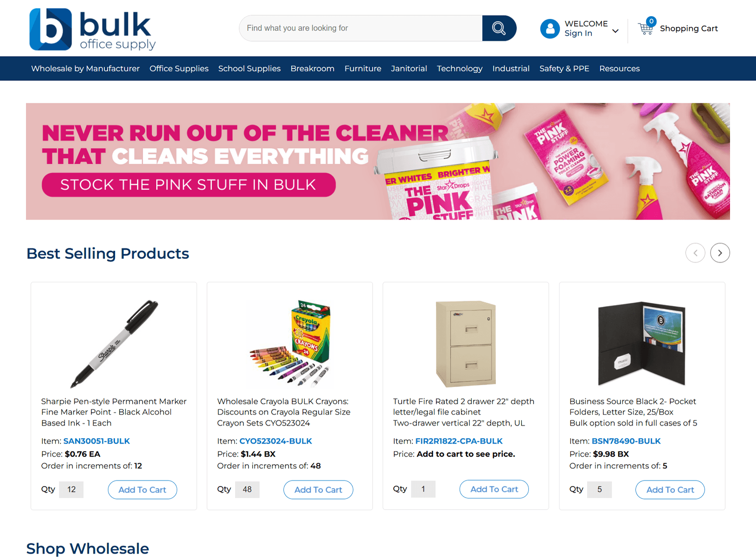Click the Pink Stuff promotional banner
756x557 pixels.
[378, 162]
